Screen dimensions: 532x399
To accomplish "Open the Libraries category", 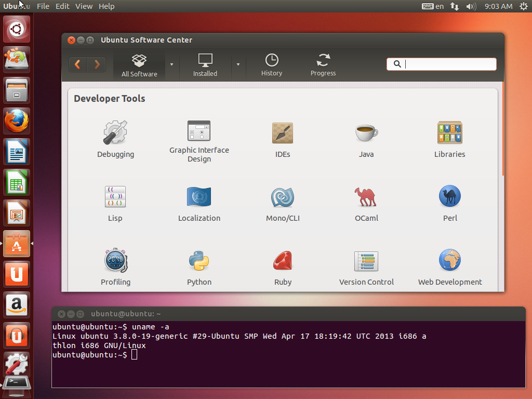I will coord(449,139).
